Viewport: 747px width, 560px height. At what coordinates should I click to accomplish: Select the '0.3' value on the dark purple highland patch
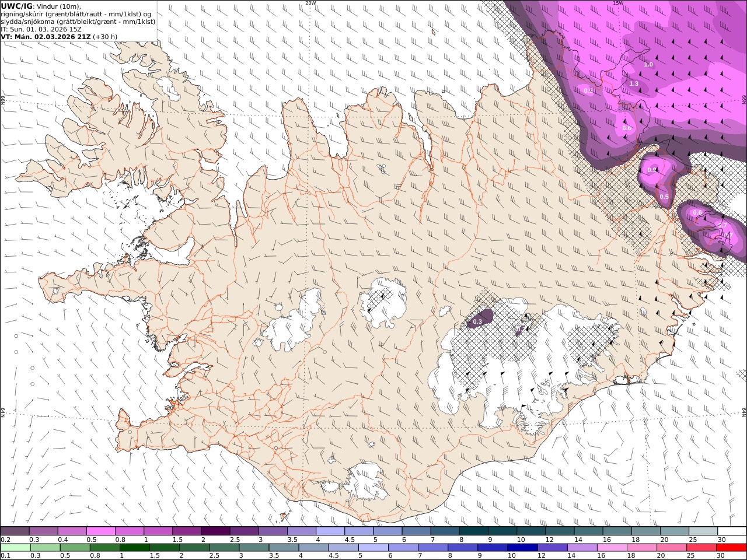477,321
